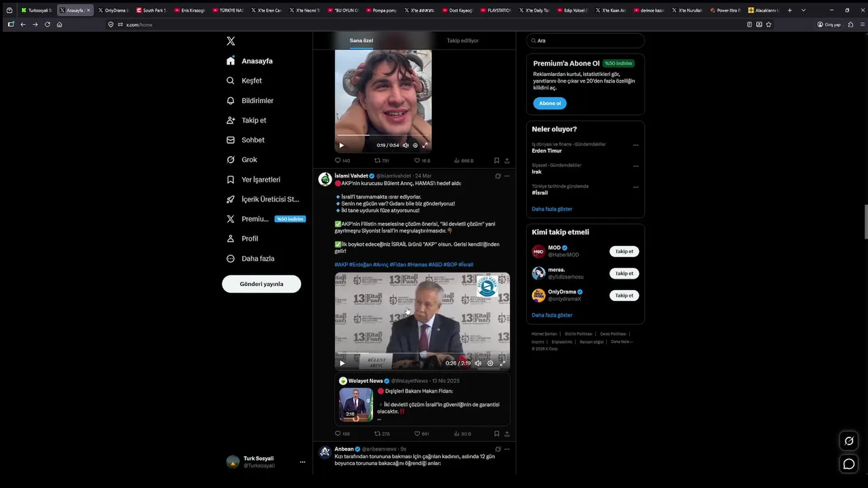Follow OnlyDrama account

(624, 296)
